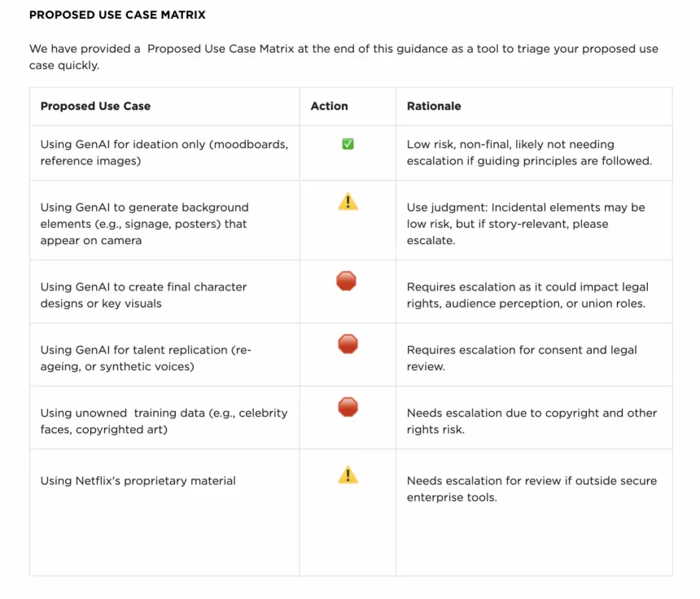Click the intro paragraph about triaging use cases
700x599 pixels.
pos(343,57)
